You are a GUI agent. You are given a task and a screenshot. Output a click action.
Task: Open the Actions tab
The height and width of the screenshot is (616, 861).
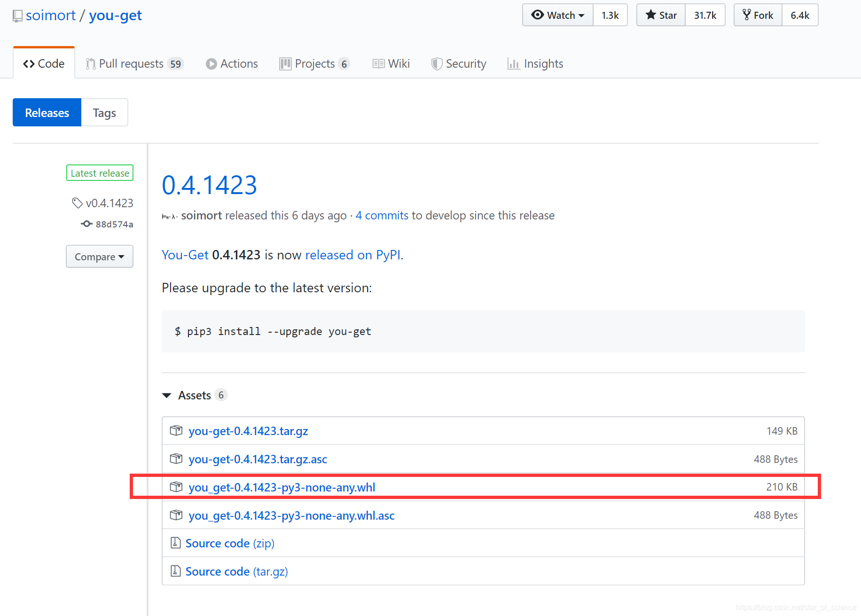point(232,63)
